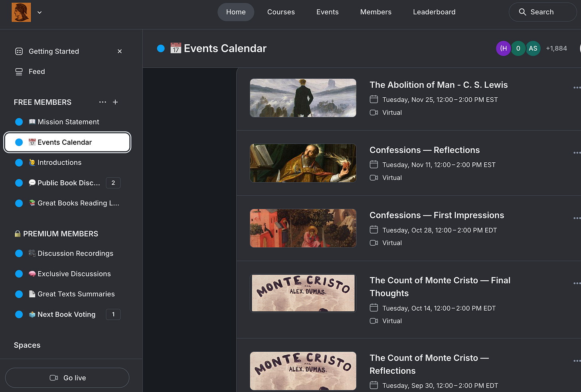Click the Abolition of Man wanderer thumbnail

tap(303, 98)
